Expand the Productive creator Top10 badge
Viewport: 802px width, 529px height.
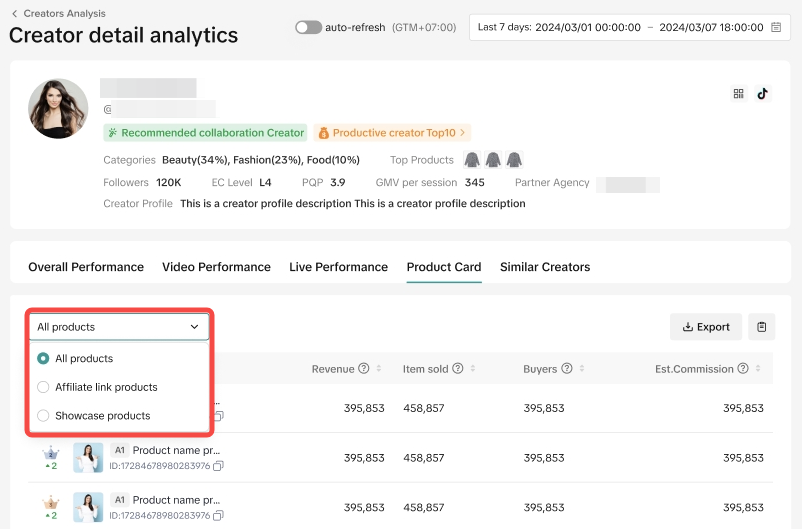tap(391, 133)
